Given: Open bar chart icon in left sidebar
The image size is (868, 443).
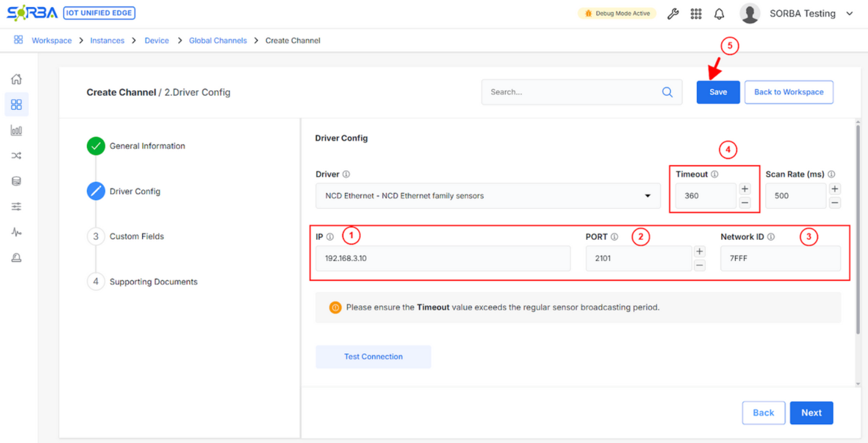Looking at the screenshot, I should (x=17, y=131).
